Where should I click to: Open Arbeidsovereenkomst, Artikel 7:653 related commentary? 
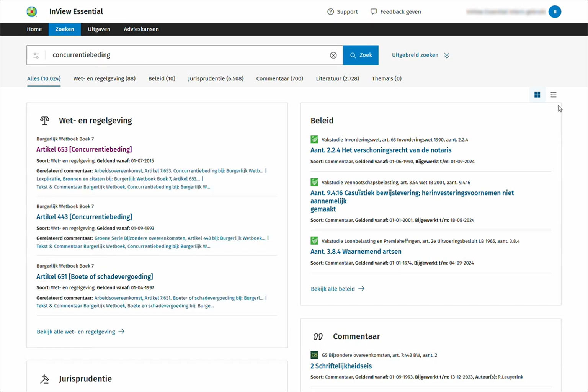179,171
